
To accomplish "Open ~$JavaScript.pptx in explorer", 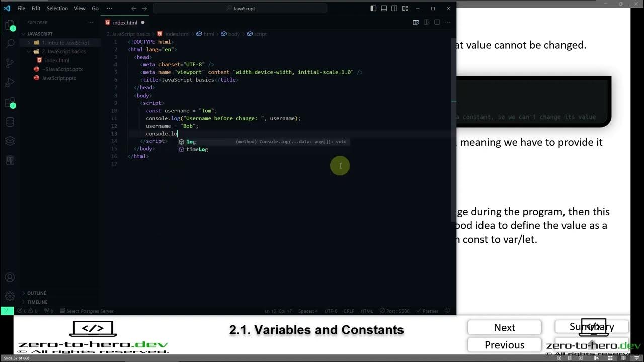I will coord(62,69).
